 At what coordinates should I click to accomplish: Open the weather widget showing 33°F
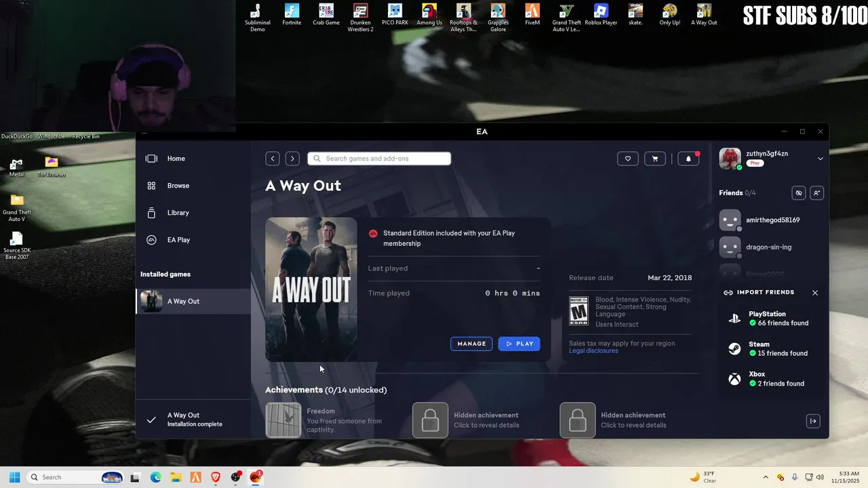[x=703, y=477]
